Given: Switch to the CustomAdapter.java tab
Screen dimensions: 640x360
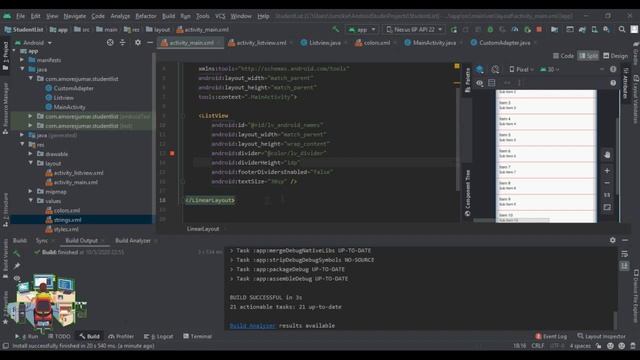Looking at the screenshot, I should click(504, 42).
